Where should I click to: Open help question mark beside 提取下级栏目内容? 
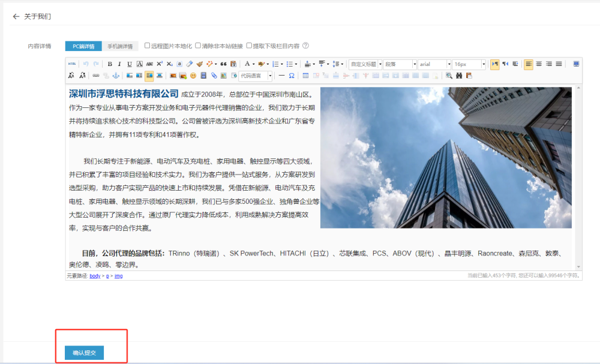pyautogui.click(x=305, y=46)
